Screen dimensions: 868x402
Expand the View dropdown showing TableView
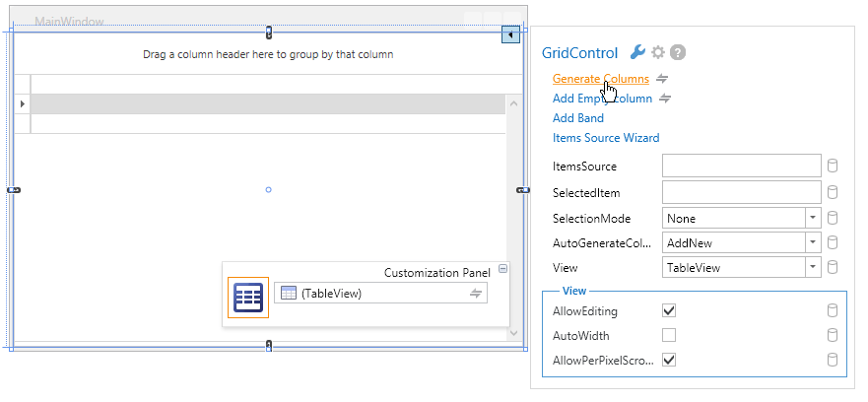click(x=813, y=267)
